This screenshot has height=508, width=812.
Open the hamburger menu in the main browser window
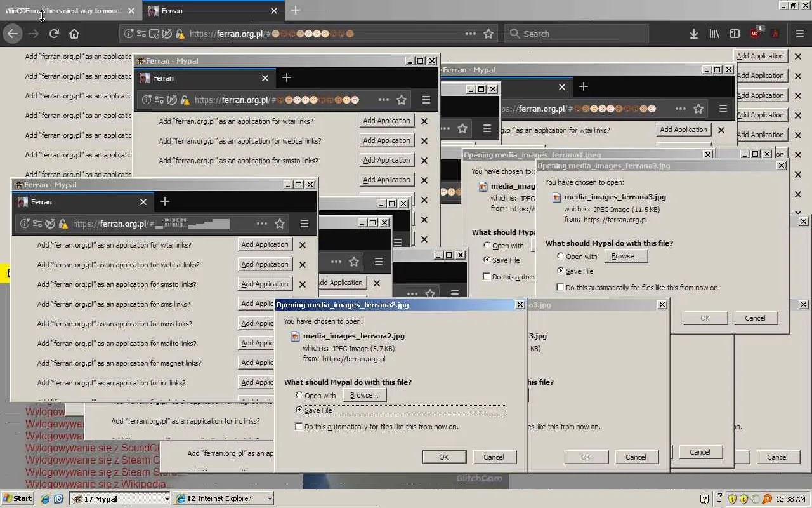pyautogui.click(x=799, y=34)
